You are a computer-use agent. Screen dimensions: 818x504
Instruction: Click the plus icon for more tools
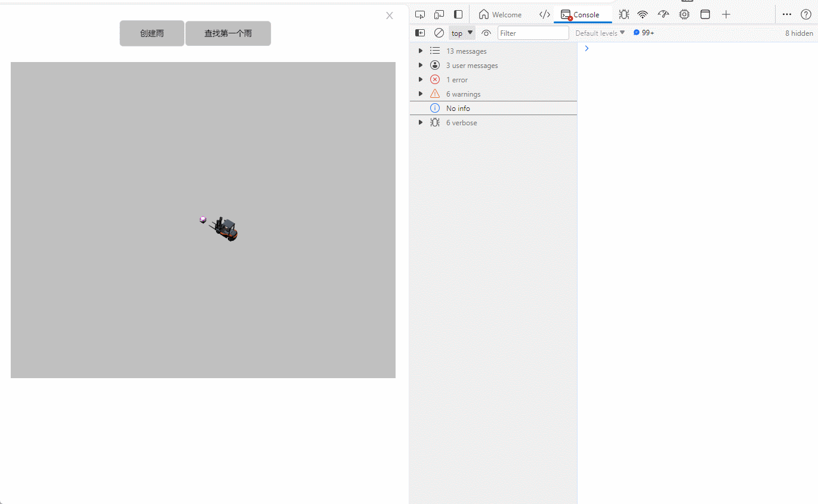[726, 14]
